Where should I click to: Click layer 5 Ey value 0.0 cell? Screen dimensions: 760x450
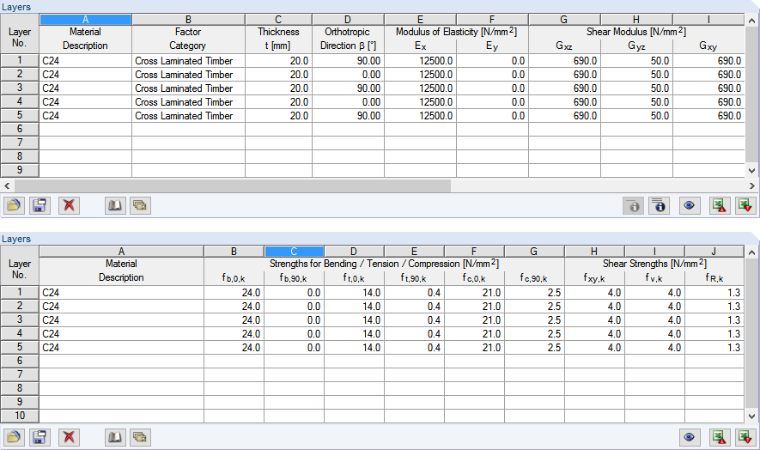[x=492, y=115]
